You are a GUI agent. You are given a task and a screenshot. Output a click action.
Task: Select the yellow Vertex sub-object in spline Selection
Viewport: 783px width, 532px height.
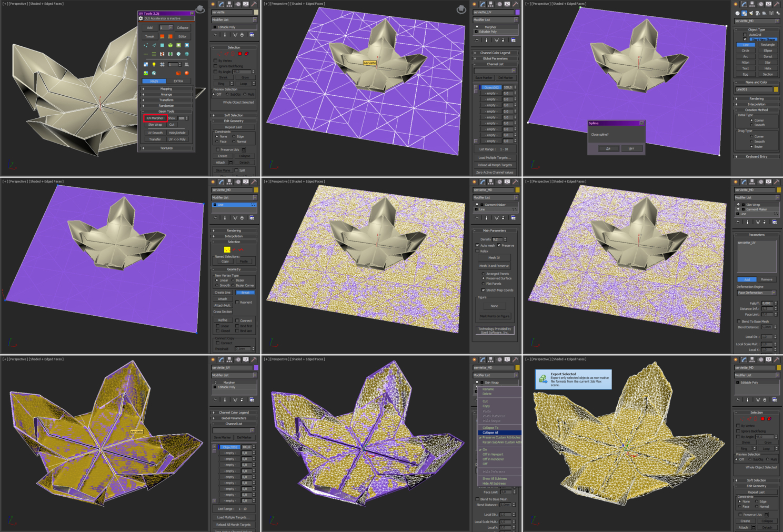click(227, 249)
